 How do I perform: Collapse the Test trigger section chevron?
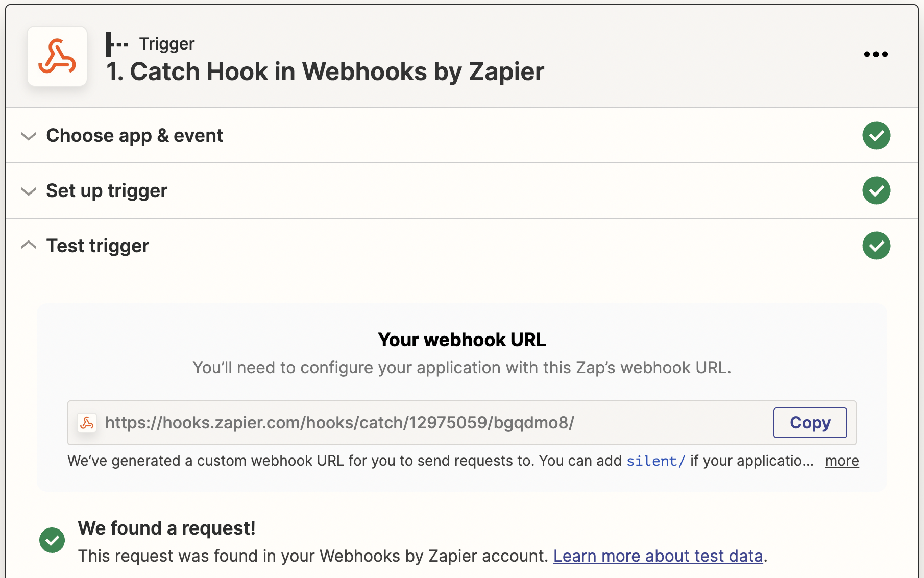pyautogui.click(x=29, y=245)
